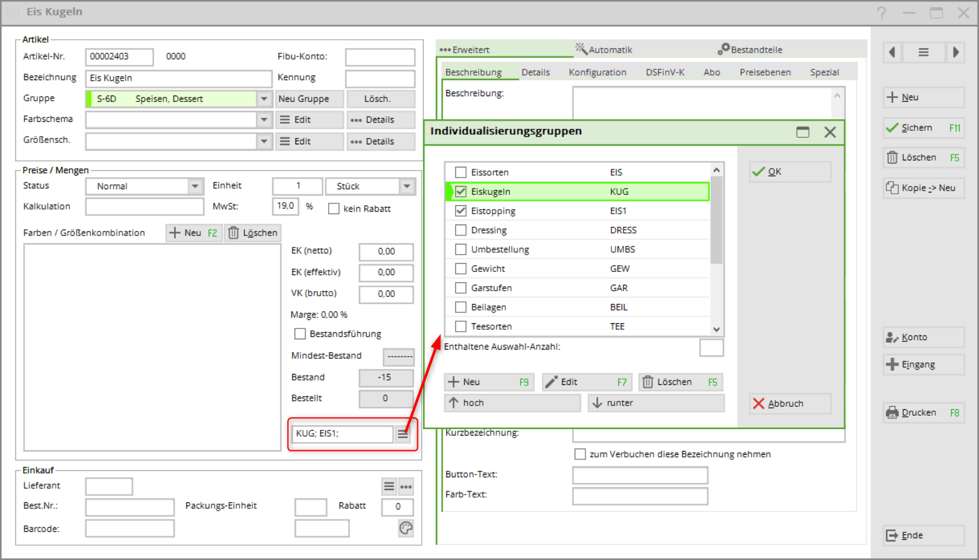Go to previous article with left arrow

tap(892, 53)
